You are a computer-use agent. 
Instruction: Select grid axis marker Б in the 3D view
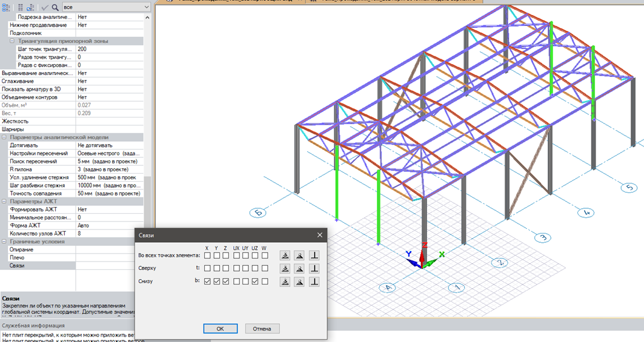[258, 212]
